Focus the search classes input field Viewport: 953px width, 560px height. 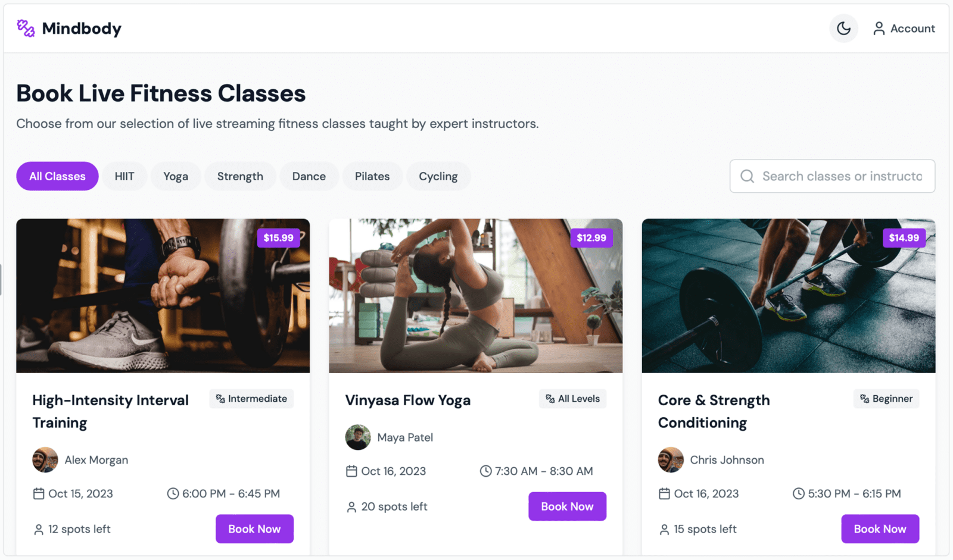[832, 176]
